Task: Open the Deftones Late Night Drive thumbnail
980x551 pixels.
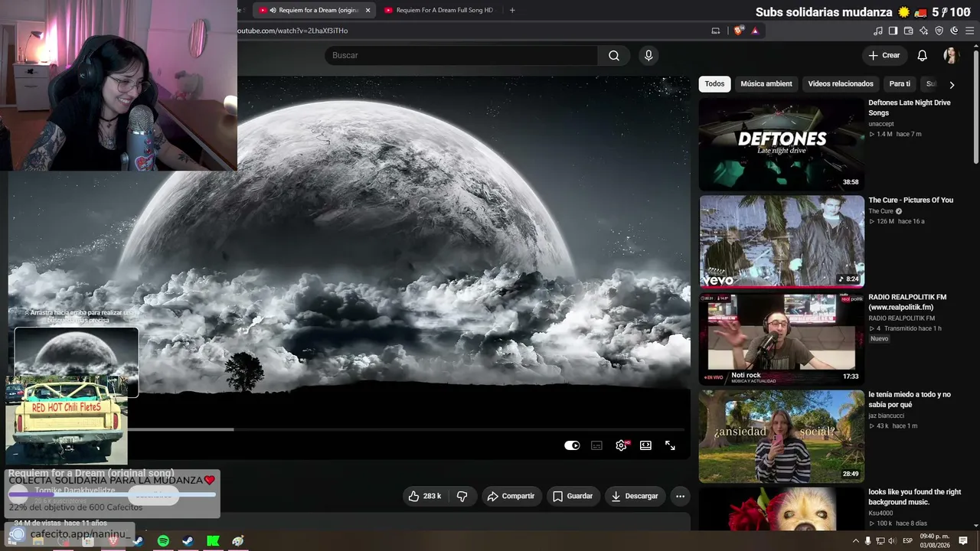Action: coord(781,145)
